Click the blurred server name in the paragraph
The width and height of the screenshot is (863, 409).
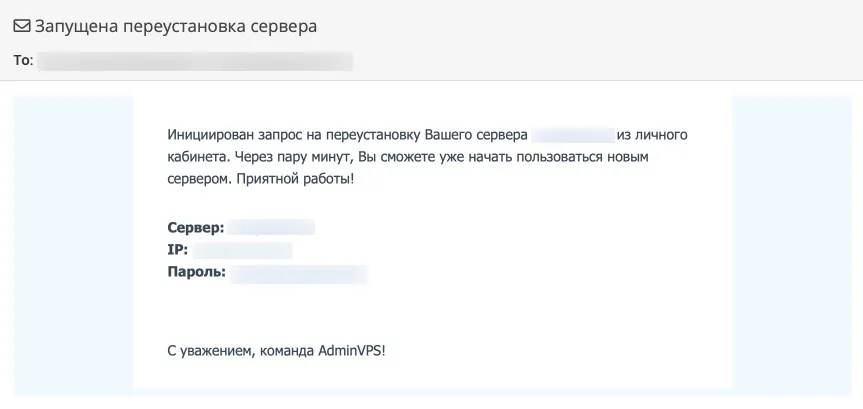pyautogui.click(x=572, y=134)
